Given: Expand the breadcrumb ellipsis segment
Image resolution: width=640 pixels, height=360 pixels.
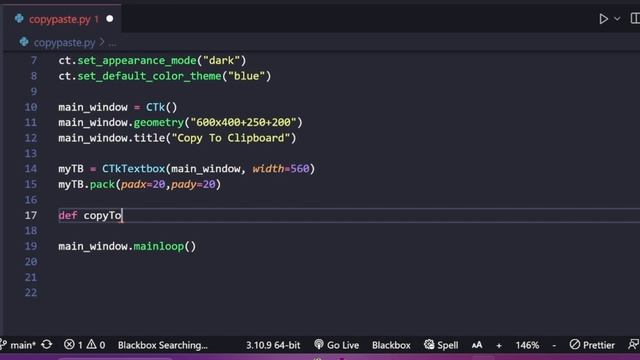Looking at the screenshot, I should pos(112,43).
